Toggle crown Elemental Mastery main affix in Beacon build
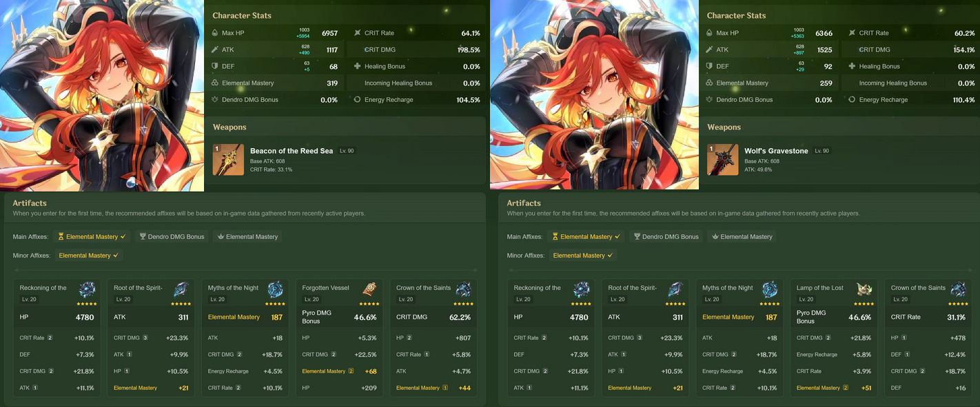980x407 pixels. coord(247,236)
